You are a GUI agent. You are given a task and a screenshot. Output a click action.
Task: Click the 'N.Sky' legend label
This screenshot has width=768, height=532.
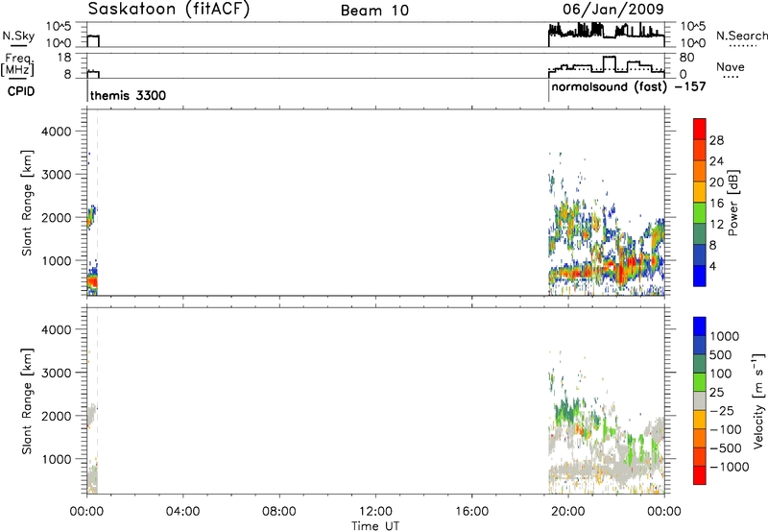18,36
